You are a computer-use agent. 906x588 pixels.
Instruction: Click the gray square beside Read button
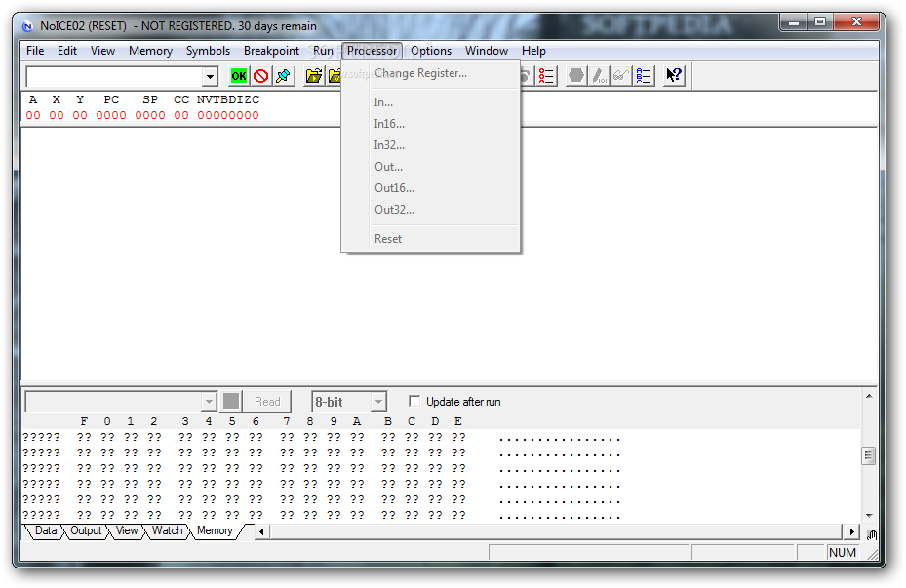click(231, 402)
